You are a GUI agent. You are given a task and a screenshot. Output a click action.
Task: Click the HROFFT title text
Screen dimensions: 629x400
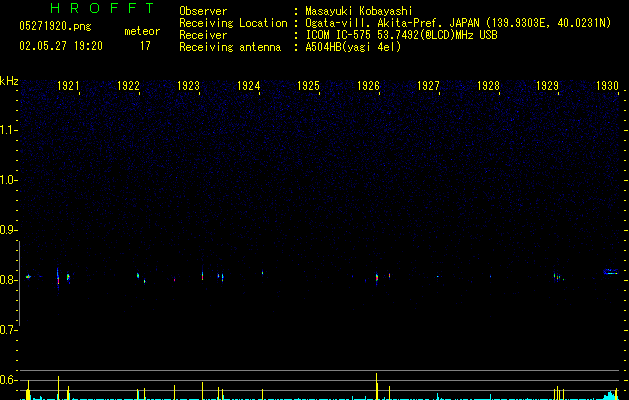[x=102, y=8]
